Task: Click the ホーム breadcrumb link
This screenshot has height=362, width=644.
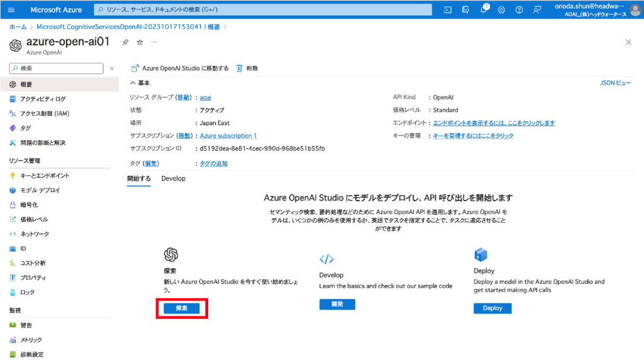Action: (x=18, y=27)
